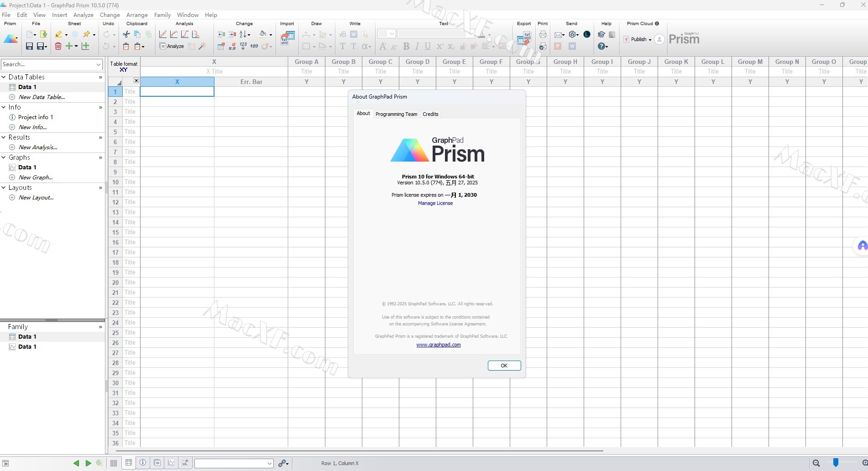The image size is (868, 471).
Task: Select Data 1 graph under Graphs
Action: (x=27, y=167)
